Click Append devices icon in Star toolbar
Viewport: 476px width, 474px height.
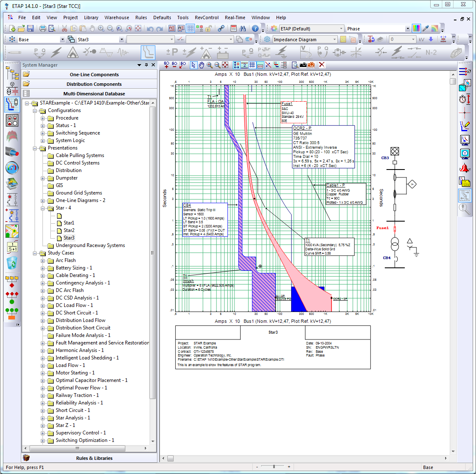tap(166, 65)
